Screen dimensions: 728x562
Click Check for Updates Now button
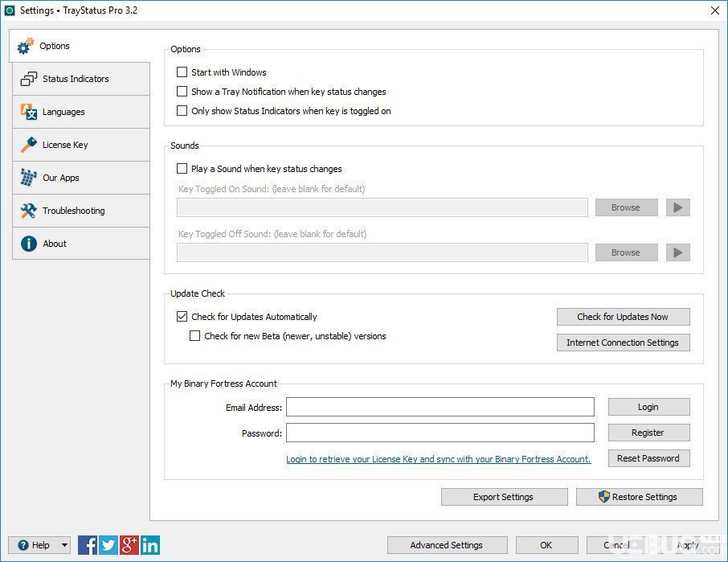623,317
